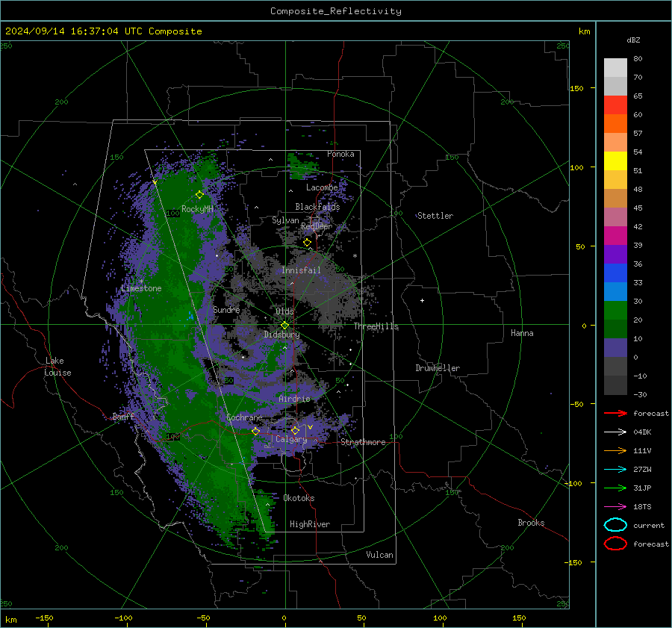This screenshot has height=628, width=672.
Task: Click the Hanna city label
Action: [522, 333]
